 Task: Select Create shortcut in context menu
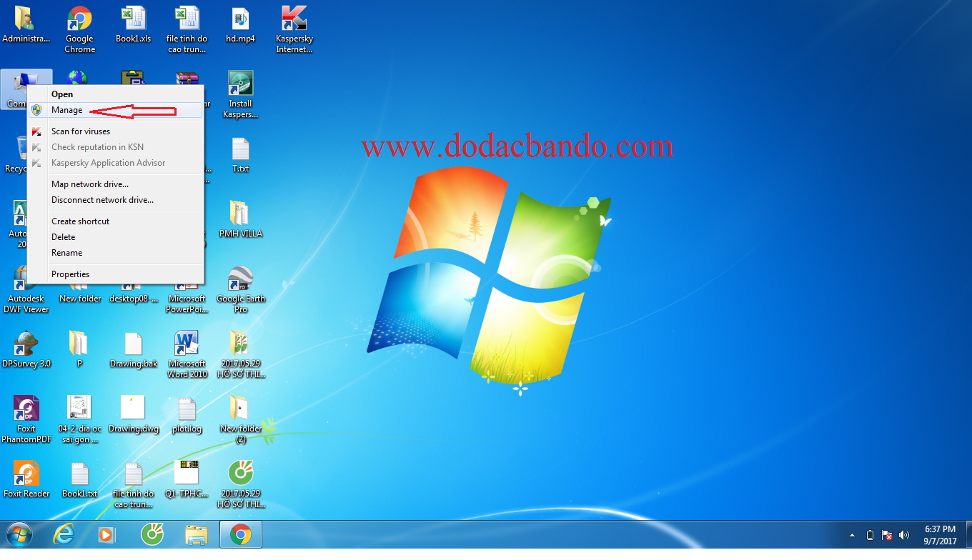(116, 221)
